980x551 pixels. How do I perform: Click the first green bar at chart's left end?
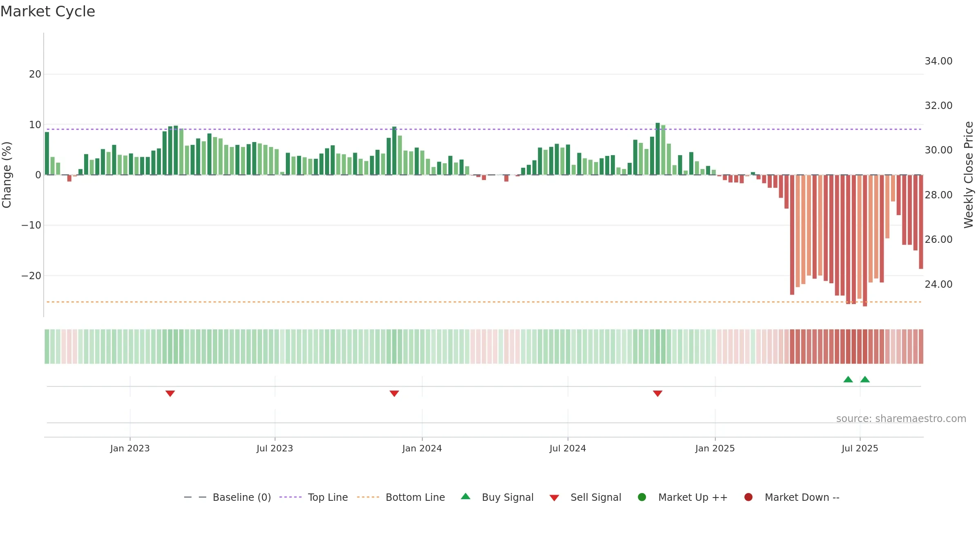47,153
